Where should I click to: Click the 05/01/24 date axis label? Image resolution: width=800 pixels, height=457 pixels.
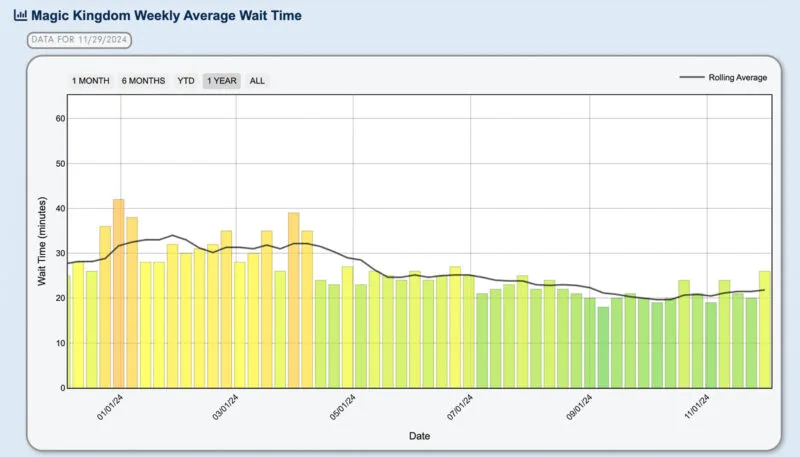click(343, 407)
